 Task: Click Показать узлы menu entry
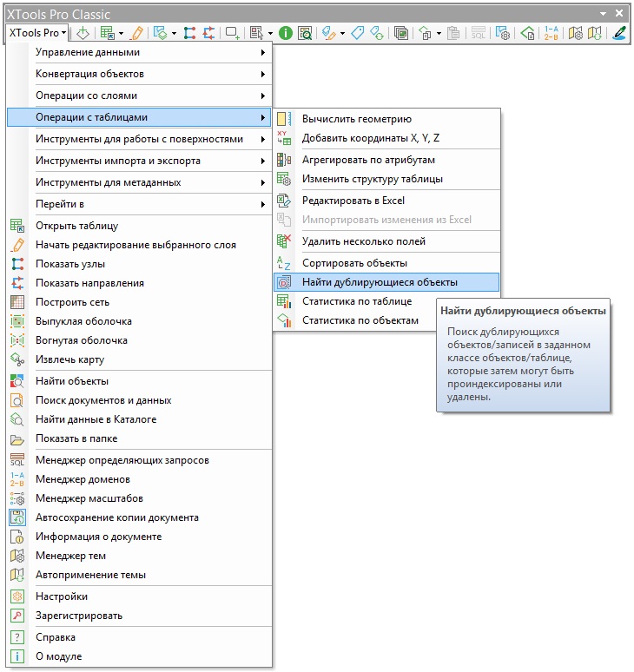139,264
